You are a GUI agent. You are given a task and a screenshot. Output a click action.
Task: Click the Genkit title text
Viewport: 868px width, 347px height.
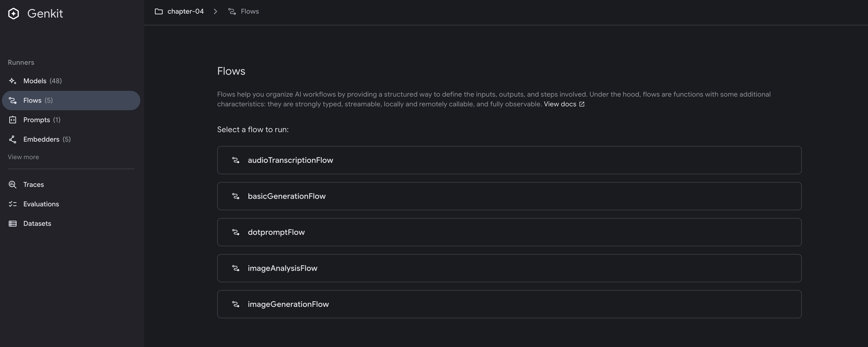45,13
